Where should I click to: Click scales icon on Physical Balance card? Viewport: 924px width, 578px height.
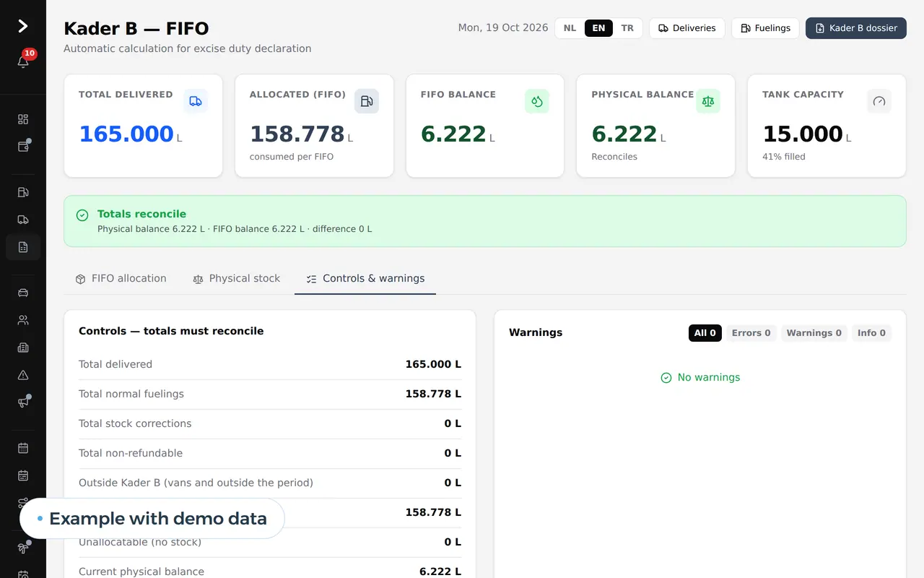click(708, 101)
